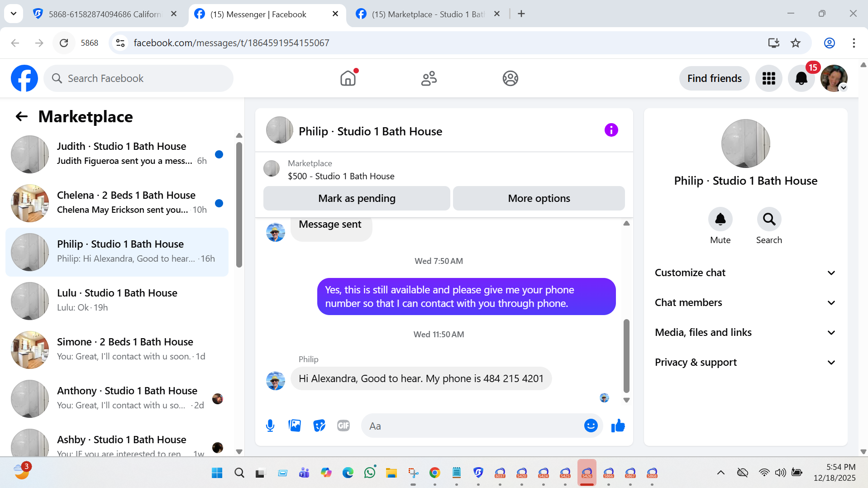View site information icon in address bar

120,43
